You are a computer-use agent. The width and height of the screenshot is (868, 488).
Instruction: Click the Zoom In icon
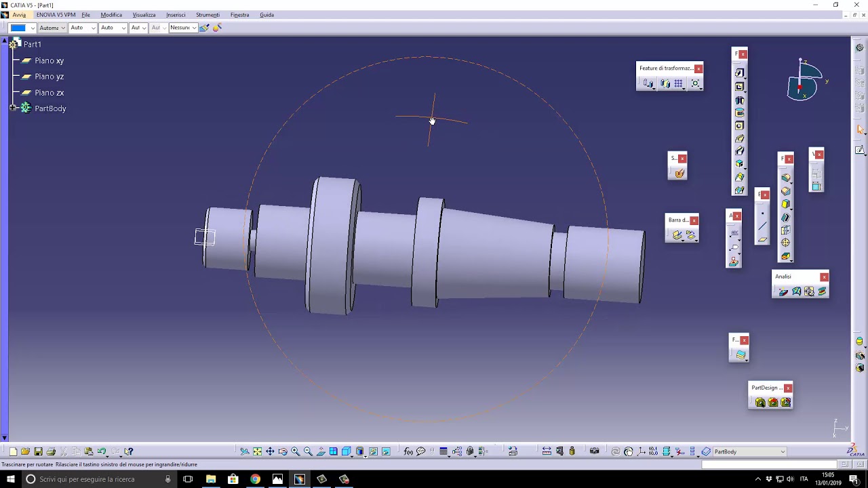point(296,451)
